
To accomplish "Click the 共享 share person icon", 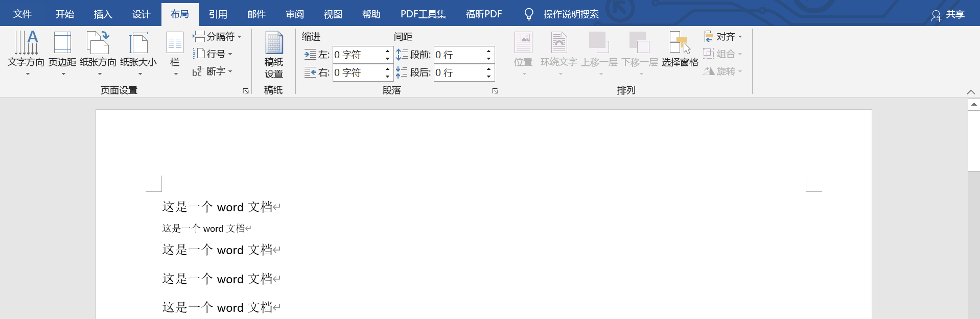I will point(936,15).
